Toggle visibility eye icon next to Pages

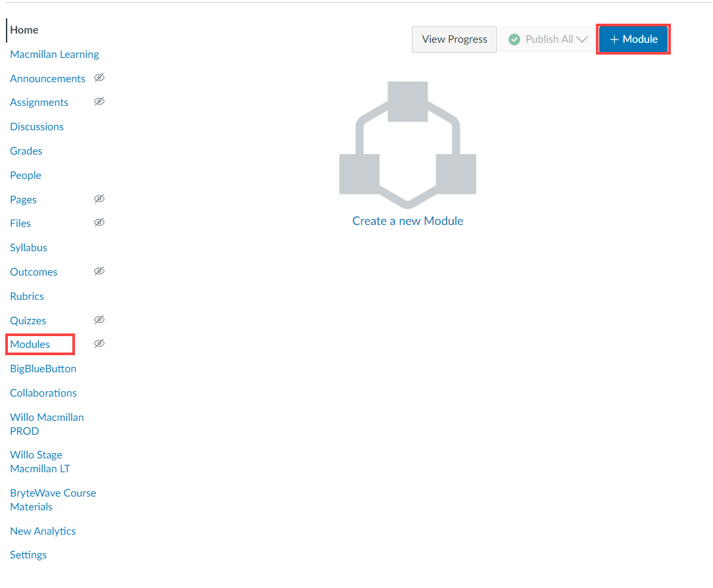[99, 199]
